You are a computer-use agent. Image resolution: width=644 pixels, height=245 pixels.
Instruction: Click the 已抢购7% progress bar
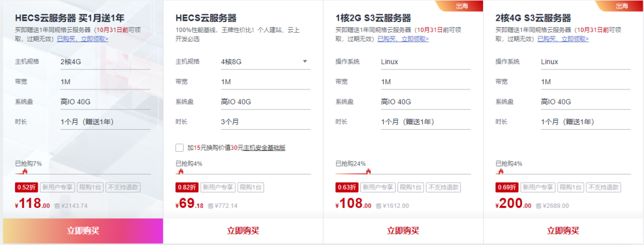point(83,173)
